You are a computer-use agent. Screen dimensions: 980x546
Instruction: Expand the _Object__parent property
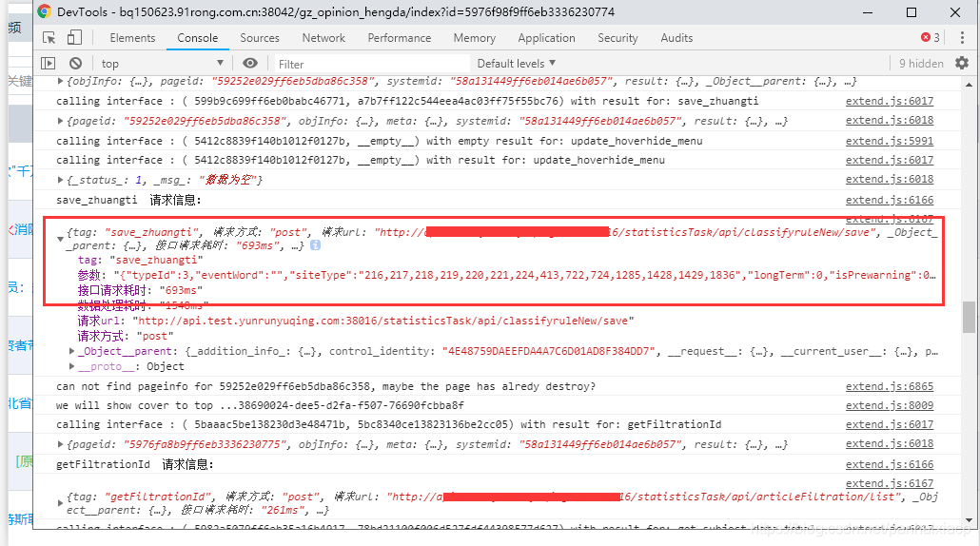tap(72, 351)
